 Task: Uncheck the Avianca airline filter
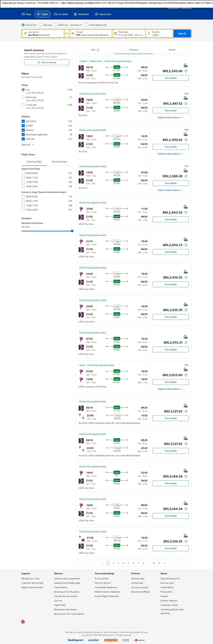click(x=23, y=130)
